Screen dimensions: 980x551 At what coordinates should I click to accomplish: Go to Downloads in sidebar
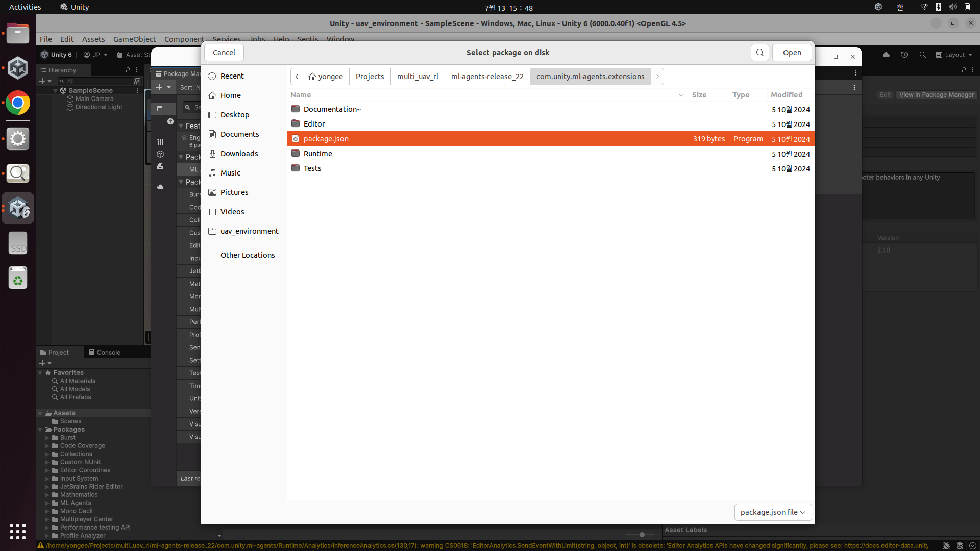239,154
